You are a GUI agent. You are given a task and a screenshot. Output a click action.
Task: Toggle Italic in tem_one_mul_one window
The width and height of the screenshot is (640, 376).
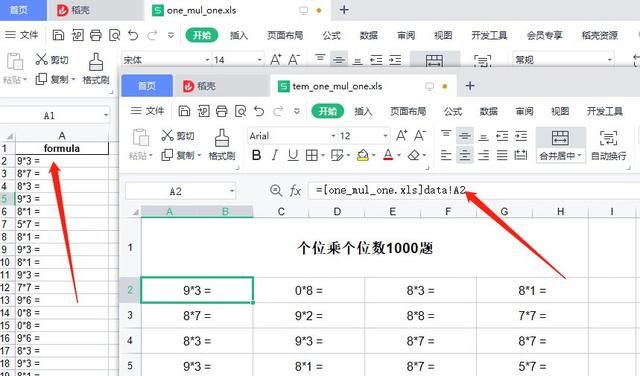(275, 155)
